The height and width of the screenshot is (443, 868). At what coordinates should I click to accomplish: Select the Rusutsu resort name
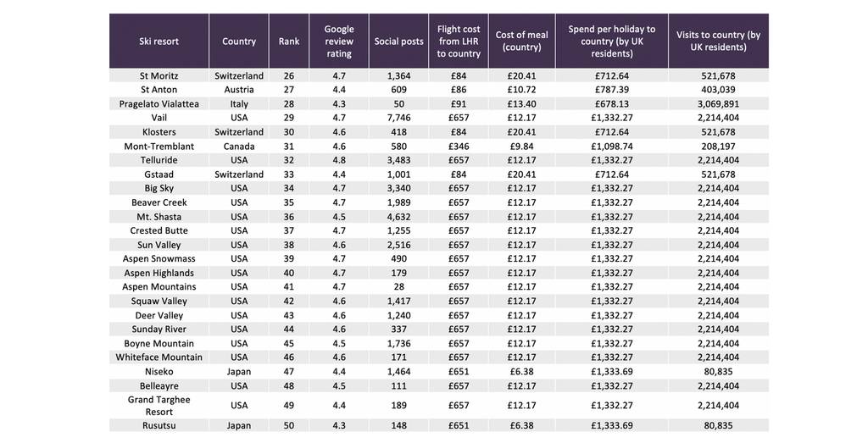159,426
